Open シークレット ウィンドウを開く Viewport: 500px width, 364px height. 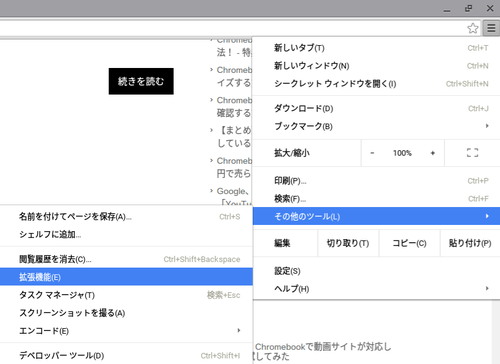coord(376,84)
